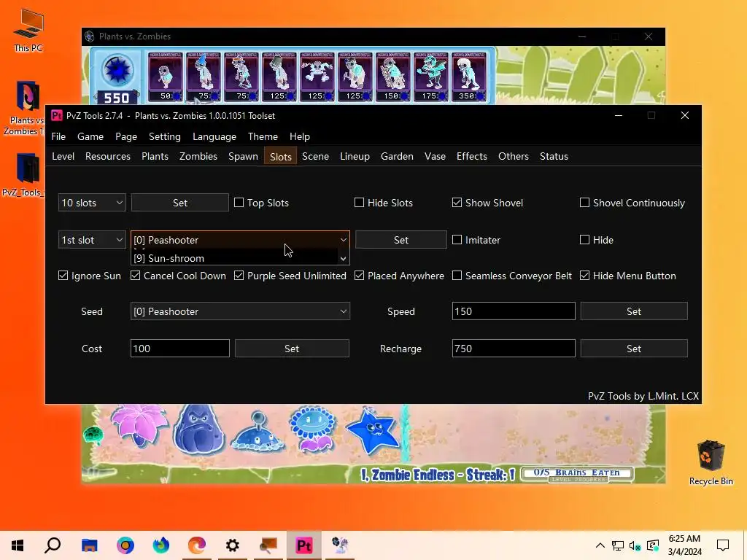Collapse the slot plant Peashooter combo box

pyautogui.click(x=240, y=240)
